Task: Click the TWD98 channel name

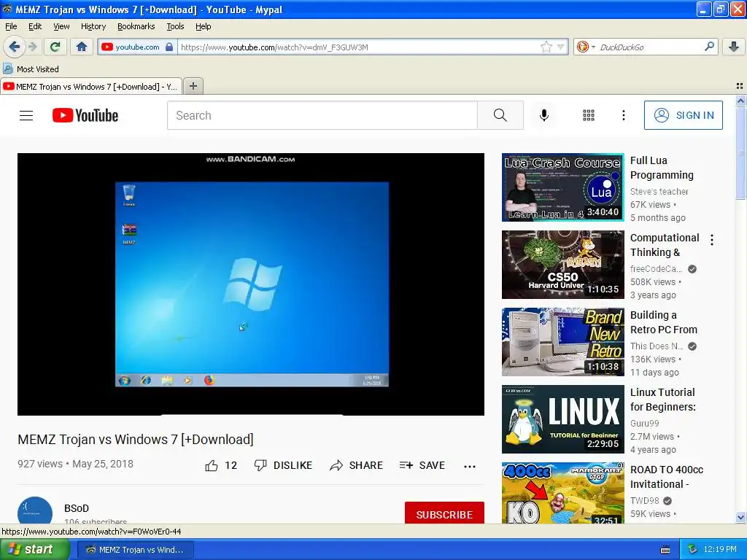Action: coord(644,500)
